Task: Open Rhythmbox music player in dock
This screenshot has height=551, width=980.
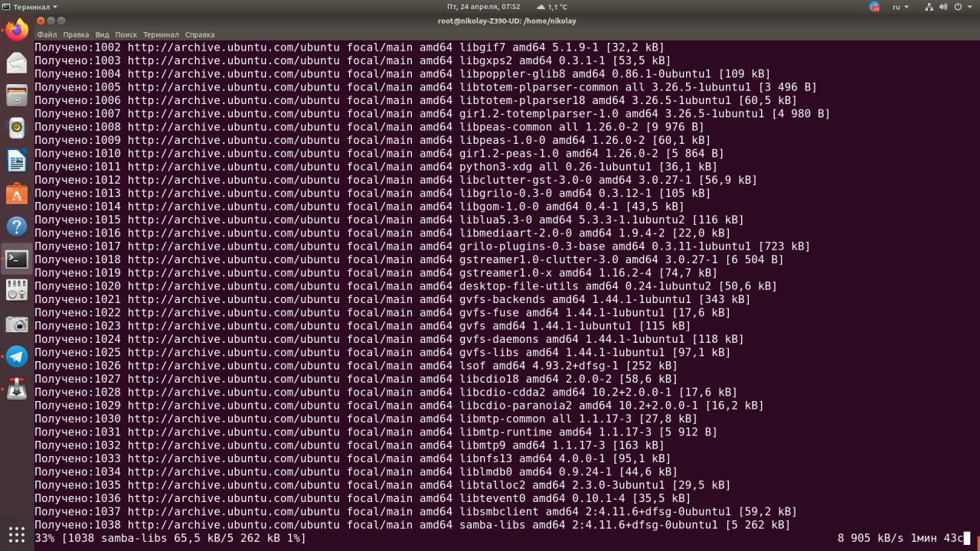Action: 17,129
